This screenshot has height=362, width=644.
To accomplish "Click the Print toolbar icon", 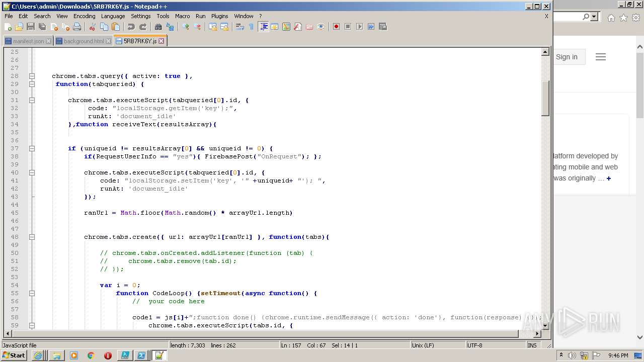I will [77, 27].
